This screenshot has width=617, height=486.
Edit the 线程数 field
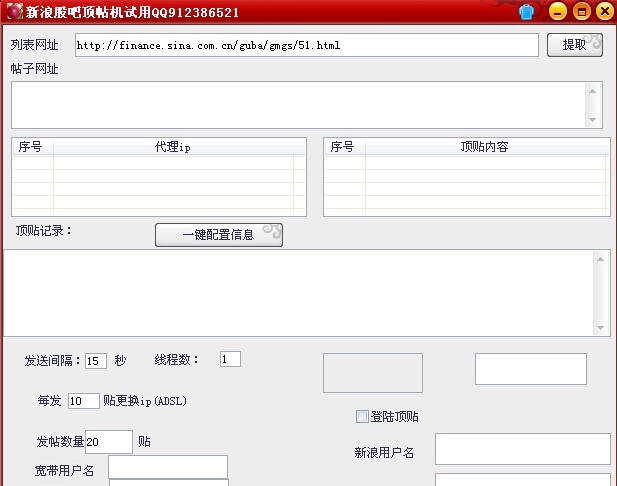pos(230,359)
